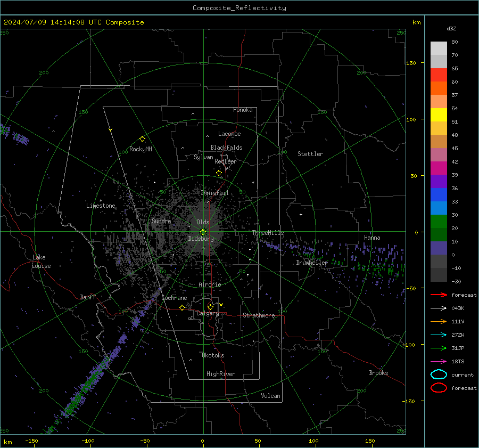479x448 pixels.
Task: Click the Sundre town label
Action: point(161,221)
